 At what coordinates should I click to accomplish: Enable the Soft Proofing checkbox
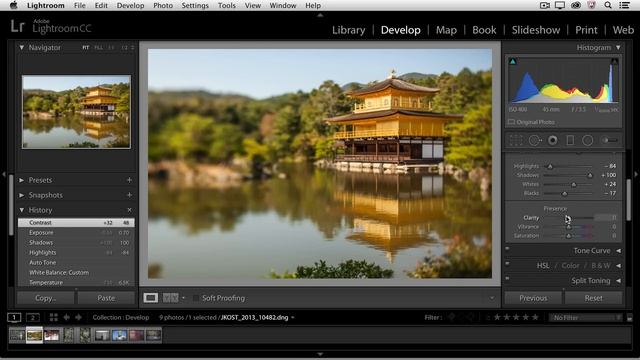click(196, 298)
